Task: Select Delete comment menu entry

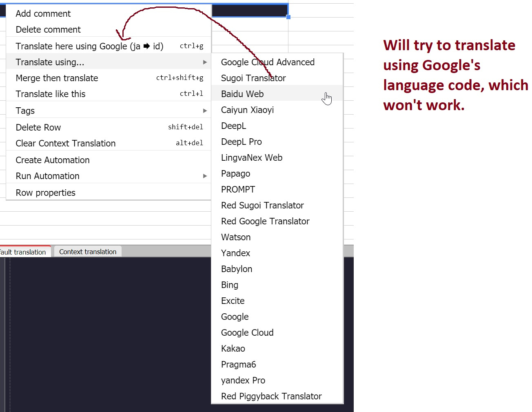Action: pyautogui.click(x=109, y=29)
